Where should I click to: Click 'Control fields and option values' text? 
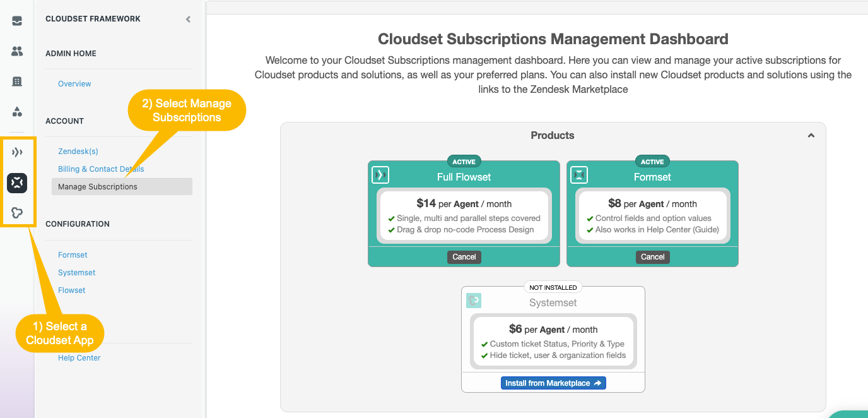tap(654, 218)
